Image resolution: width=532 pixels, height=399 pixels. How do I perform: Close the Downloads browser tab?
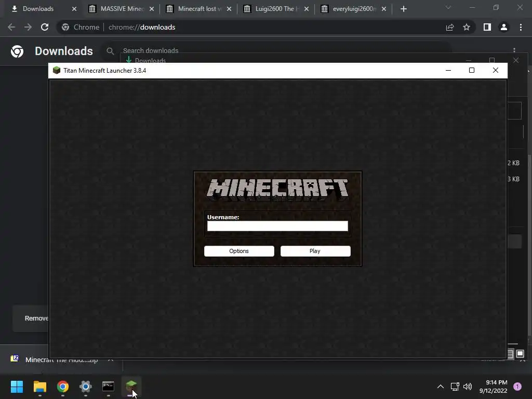coord(74,9)
